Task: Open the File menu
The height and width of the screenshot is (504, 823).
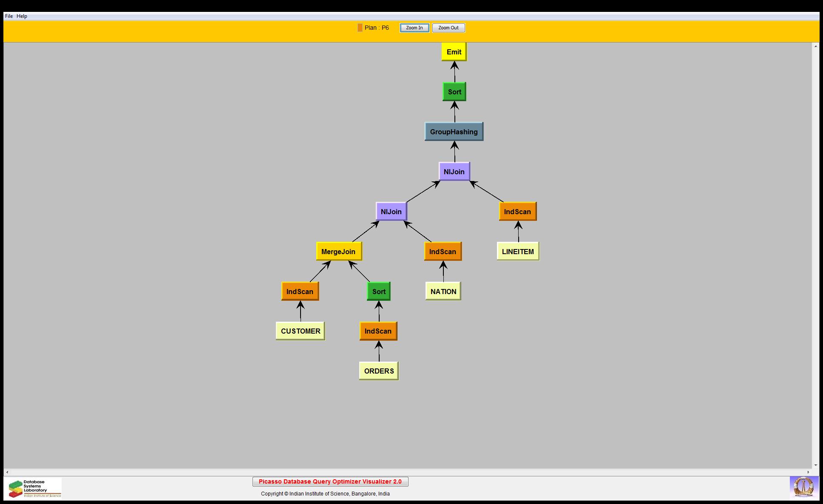Action: 9,16
